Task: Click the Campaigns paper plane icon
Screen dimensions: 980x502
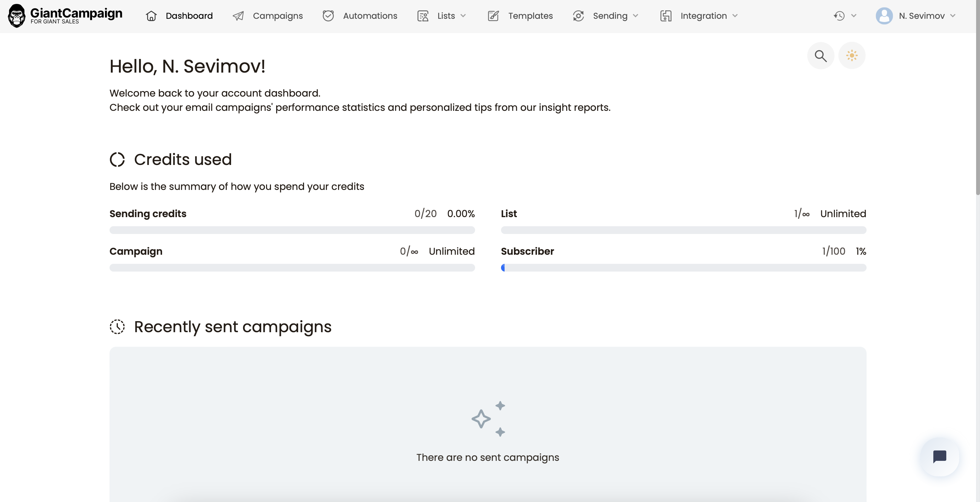Action: [238, 16]
